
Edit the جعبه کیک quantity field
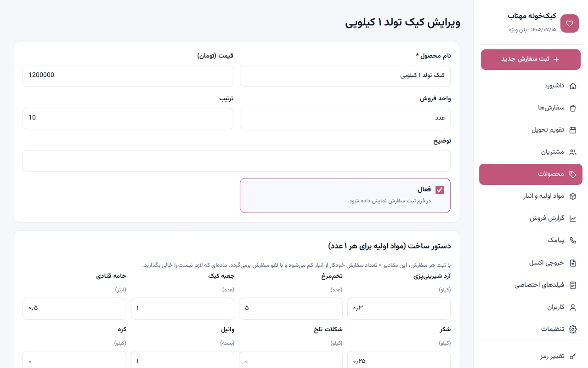point(182,309)
